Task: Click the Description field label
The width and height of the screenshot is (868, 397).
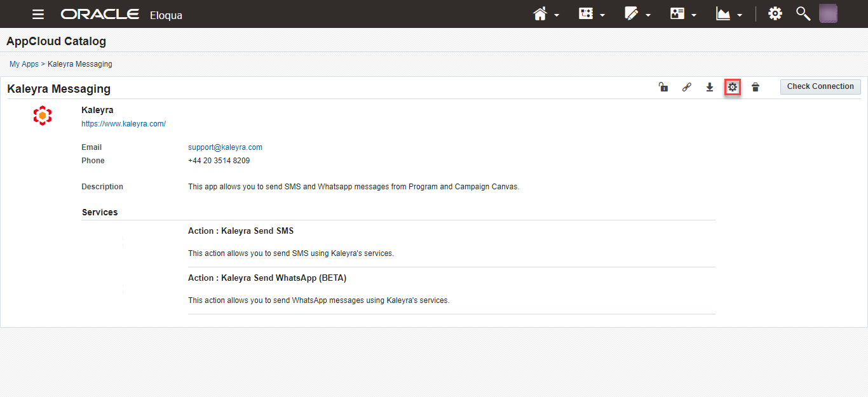Action: pyautogui.click(x=102, y=187)
